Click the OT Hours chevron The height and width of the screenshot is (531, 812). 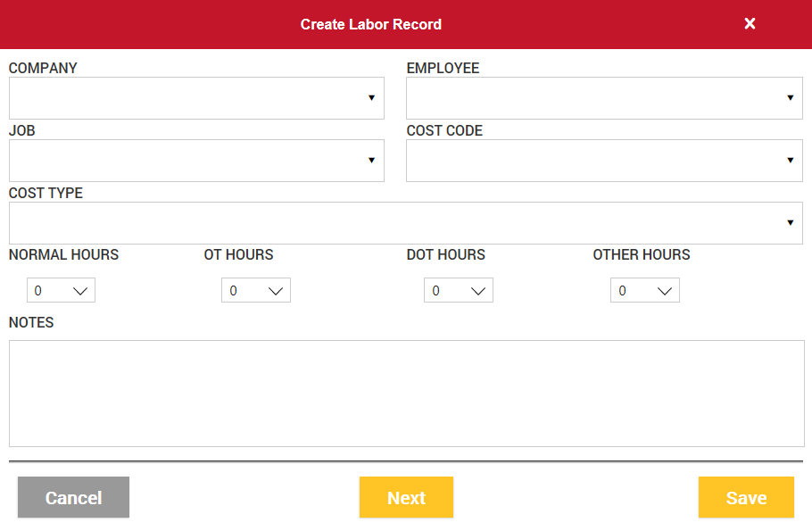[x=276, y=291]
